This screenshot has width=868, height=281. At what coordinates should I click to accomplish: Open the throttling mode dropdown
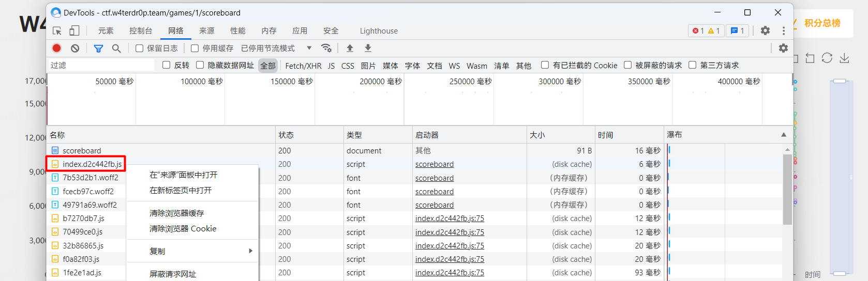point(309,48)
